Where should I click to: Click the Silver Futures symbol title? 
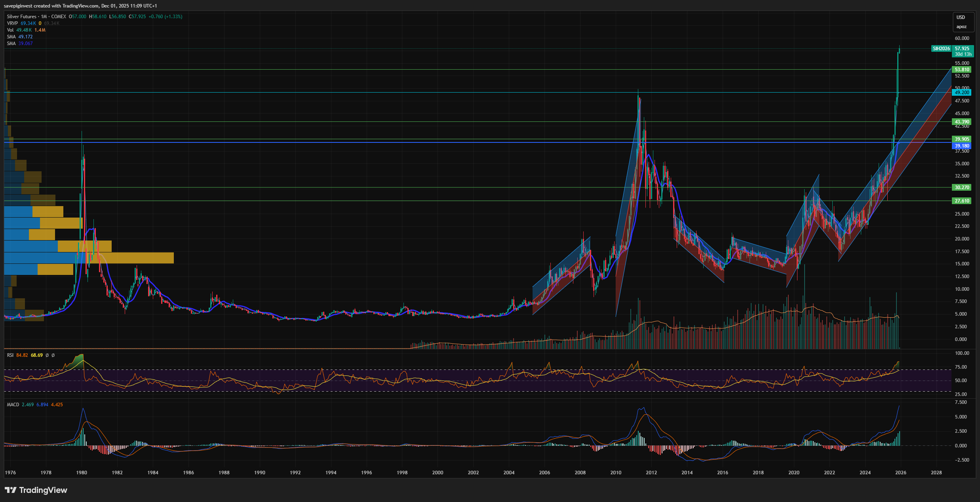point(21,17)
